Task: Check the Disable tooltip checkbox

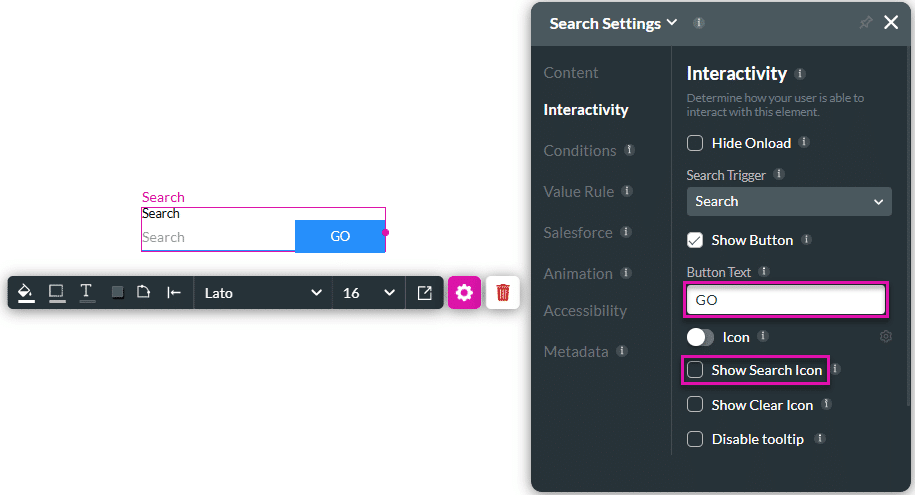Action: [694, 439]
